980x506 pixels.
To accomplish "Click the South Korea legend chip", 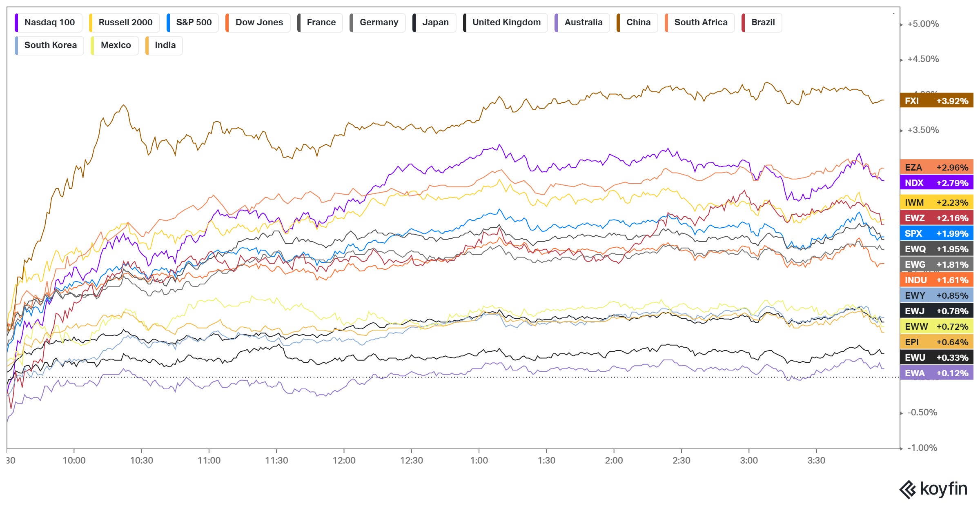I will click(x=49, y=45).
